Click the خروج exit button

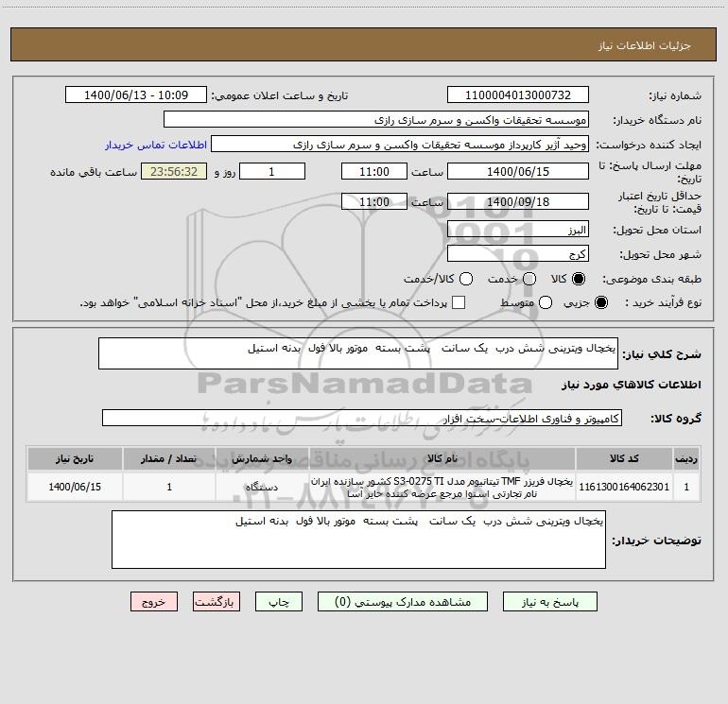154,602
